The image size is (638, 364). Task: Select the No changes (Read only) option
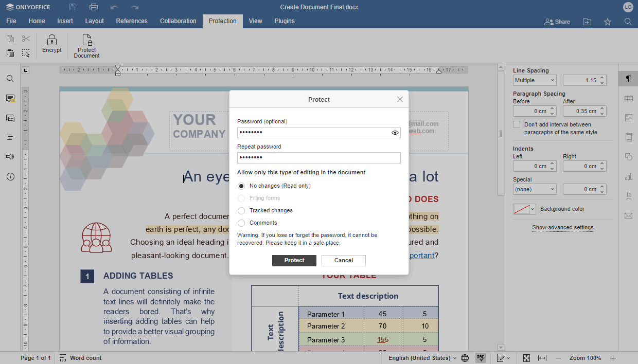coord(241,186)
